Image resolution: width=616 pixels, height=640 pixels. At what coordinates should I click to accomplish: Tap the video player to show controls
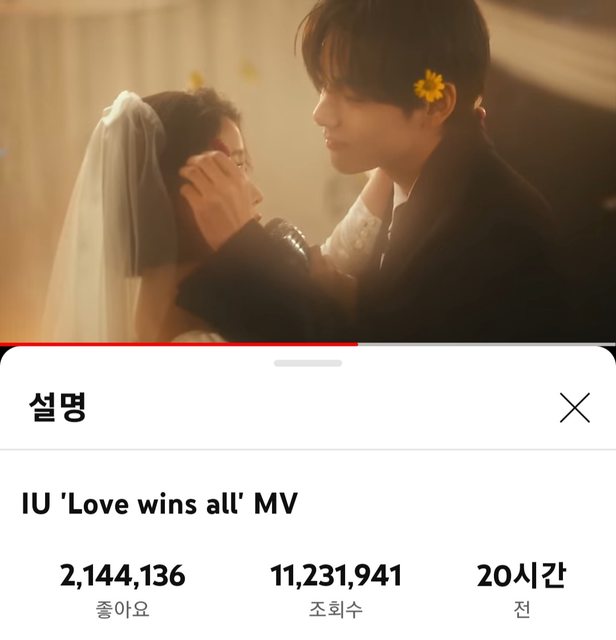[308, 171]
